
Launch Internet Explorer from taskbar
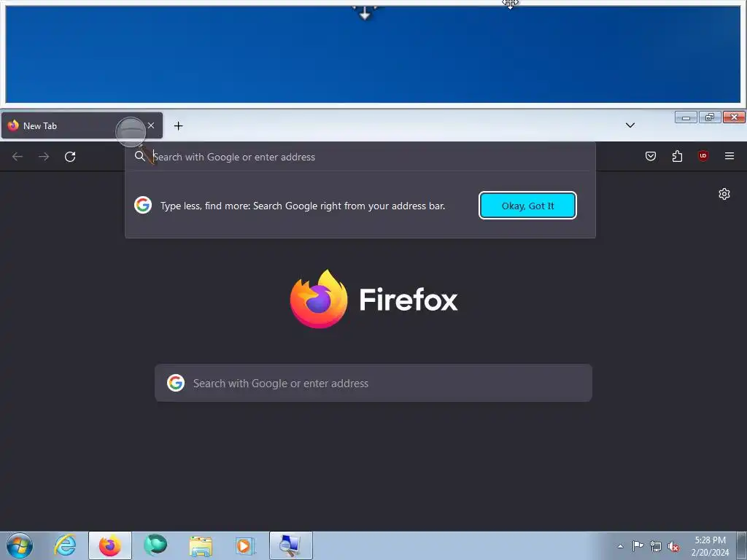coord(65,545)
